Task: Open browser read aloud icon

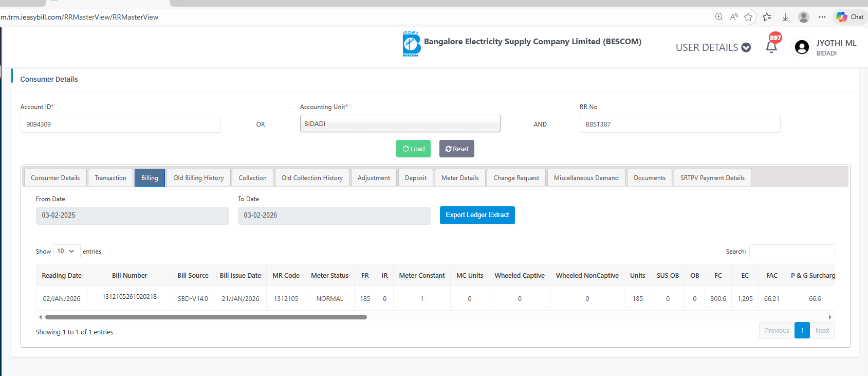Action: pos(734,17)
